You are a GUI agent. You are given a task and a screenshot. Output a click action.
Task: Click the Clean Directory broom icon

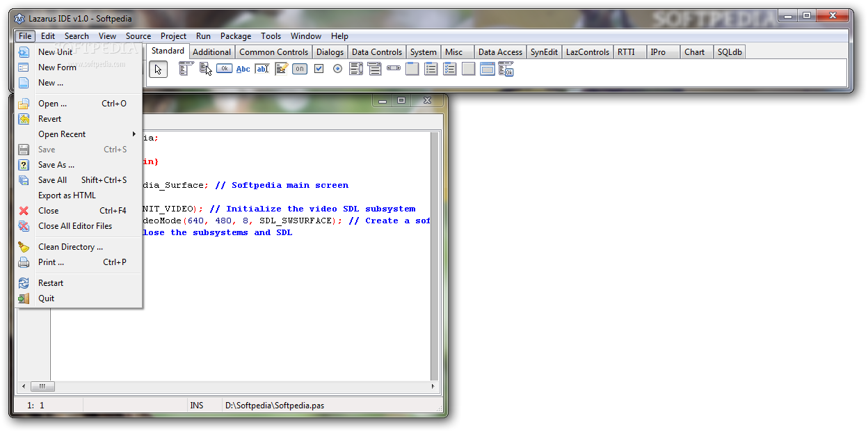24,247
